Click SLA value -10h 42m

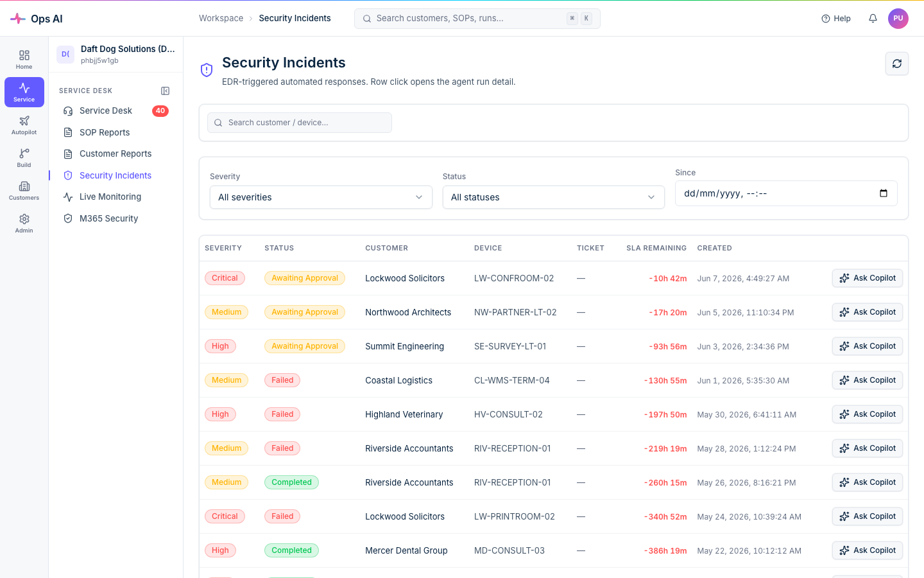668,278
